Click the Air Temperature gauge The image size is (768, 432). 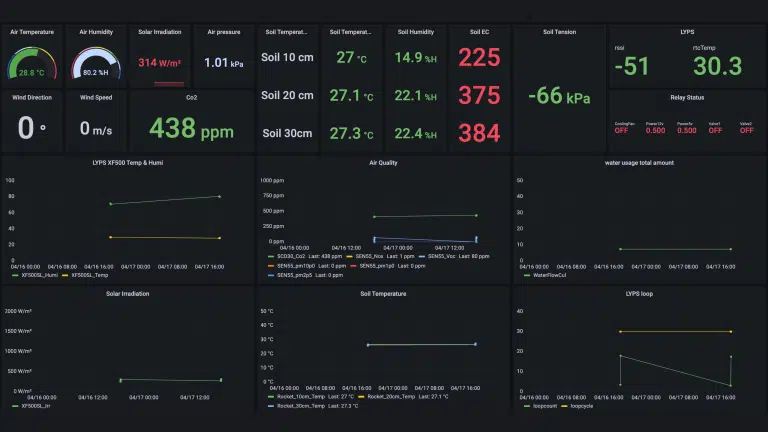(32, 63)
